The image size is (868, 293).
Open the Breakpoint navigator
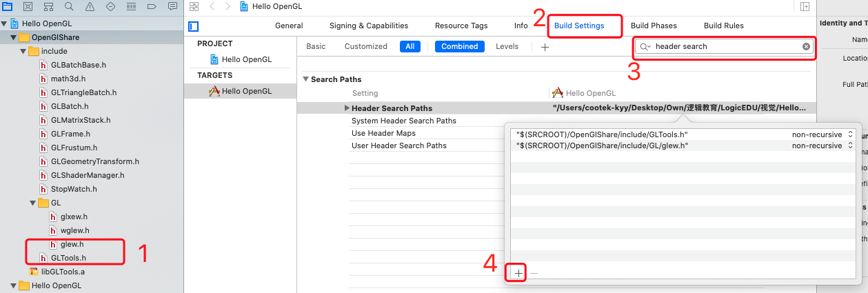152,6
